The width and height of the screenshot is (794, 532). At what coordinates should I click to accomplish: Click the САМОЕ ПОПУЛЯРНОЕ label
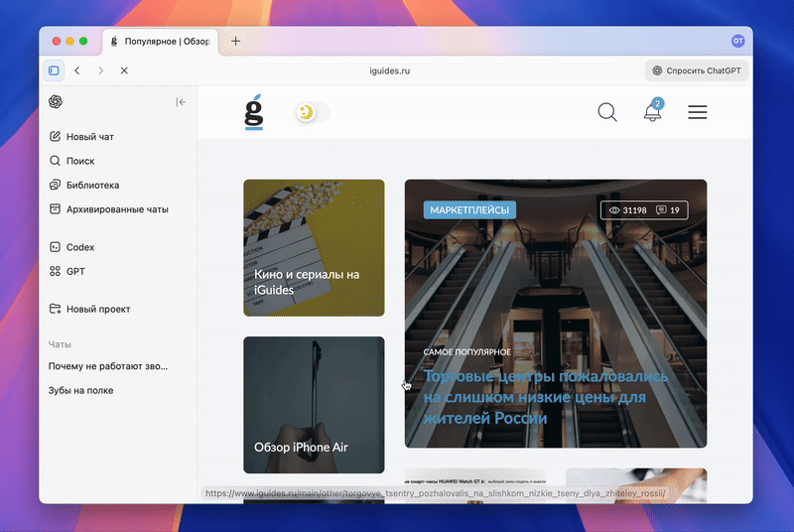click(466, 351)
